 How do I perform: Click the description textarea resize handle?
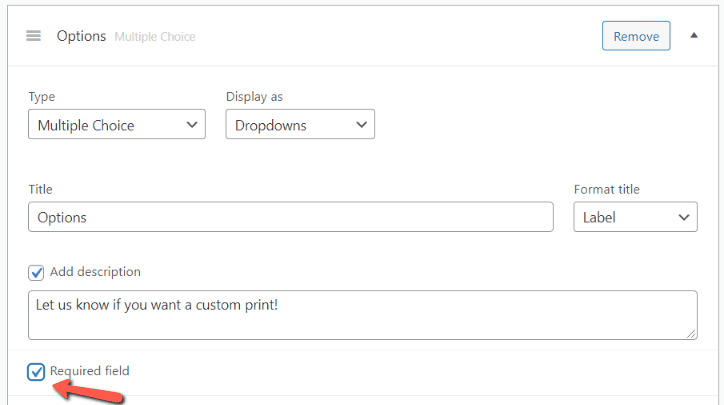[x=691, y=333]
